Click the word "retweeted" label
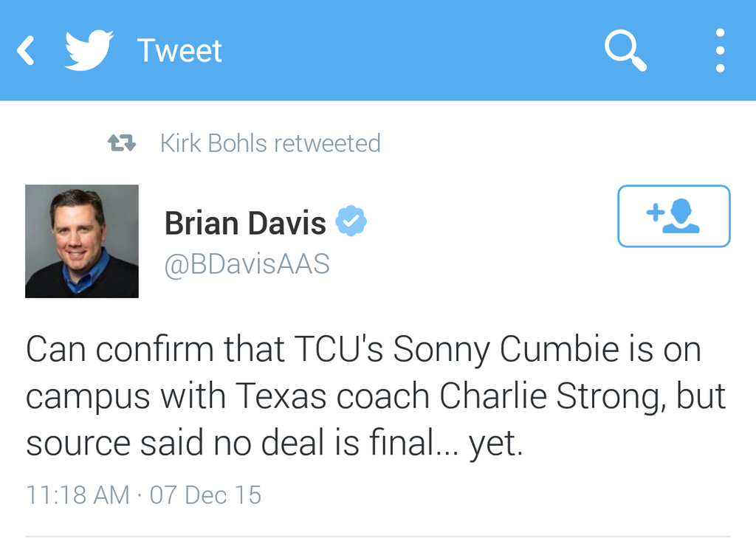The height and width of the screenshot is (538, 756). pyautogui.click(x=327, y=143)
